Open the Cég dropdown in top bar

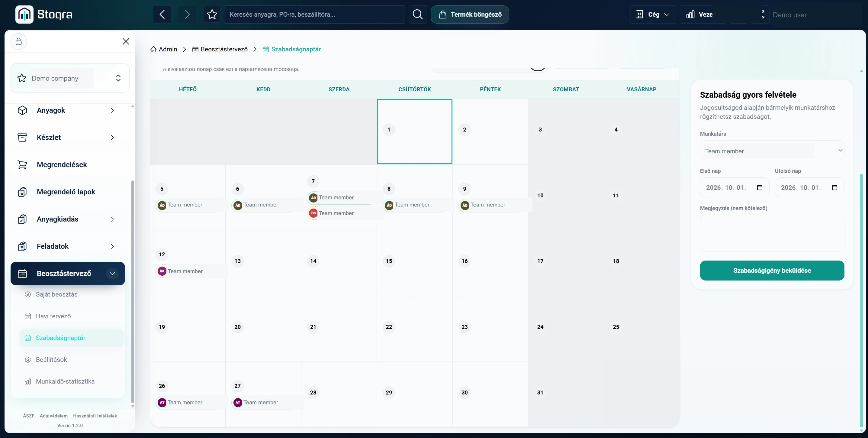point(652,15)
